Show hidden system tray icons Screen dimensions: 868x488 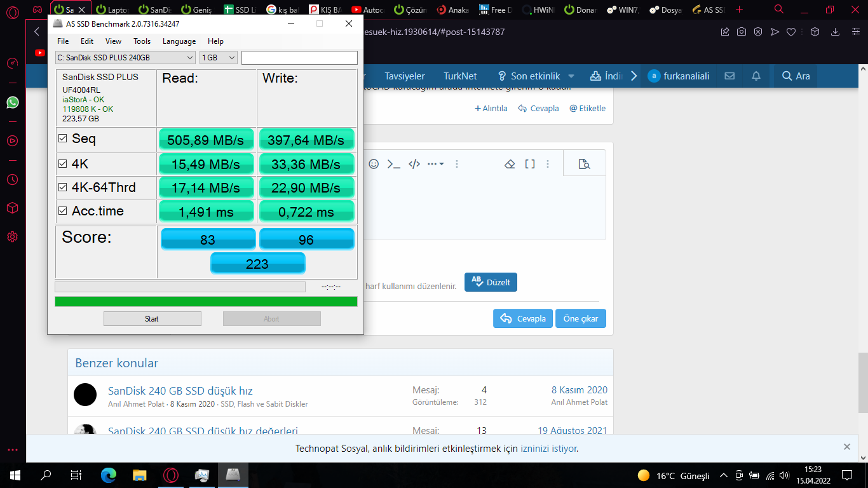(723, 475)
